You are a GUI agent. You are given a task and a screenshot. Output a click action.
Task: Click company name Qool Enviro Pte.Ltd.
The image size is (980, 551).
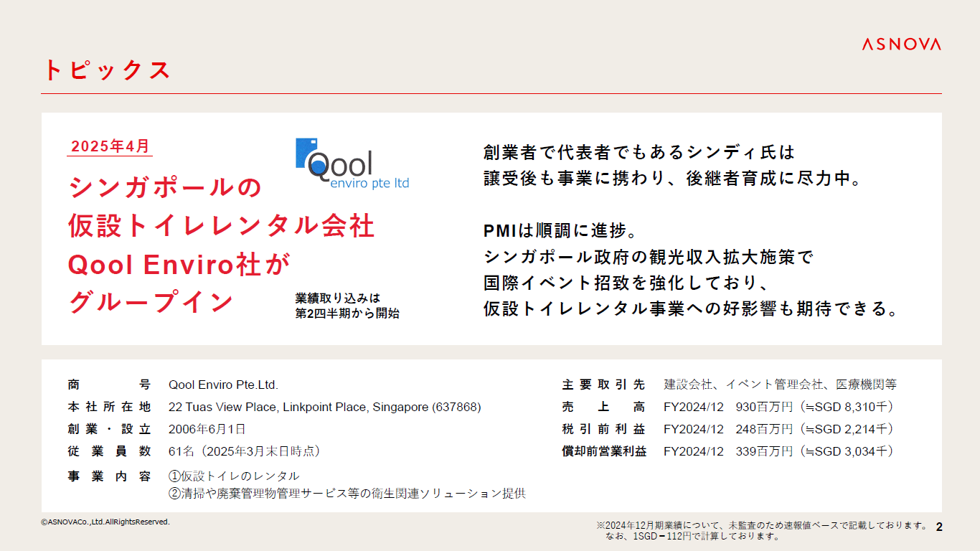223,385
